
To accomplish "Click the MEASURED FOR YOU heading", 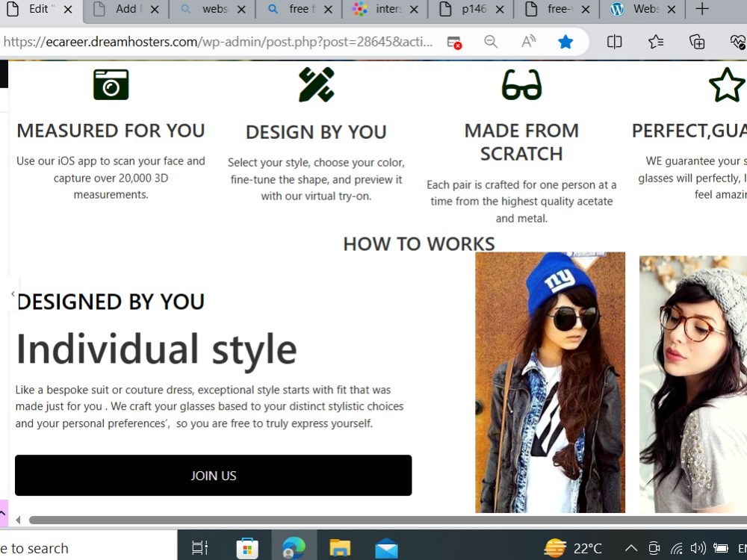I will tap(111, 131).
